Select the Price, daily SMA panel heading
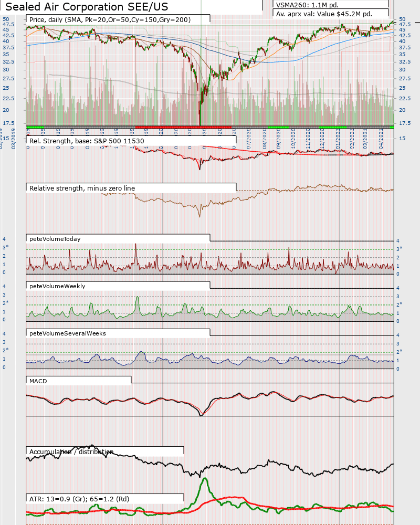 (x=110, y=20)
